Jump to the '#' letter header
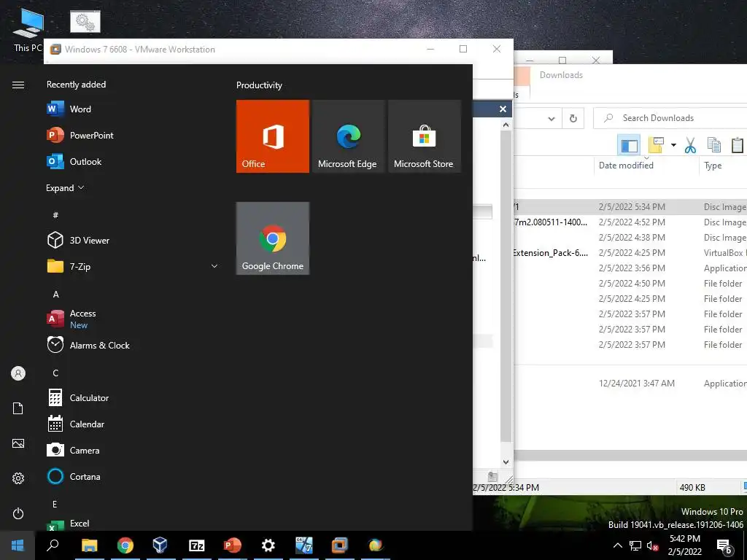 (55, 215)
